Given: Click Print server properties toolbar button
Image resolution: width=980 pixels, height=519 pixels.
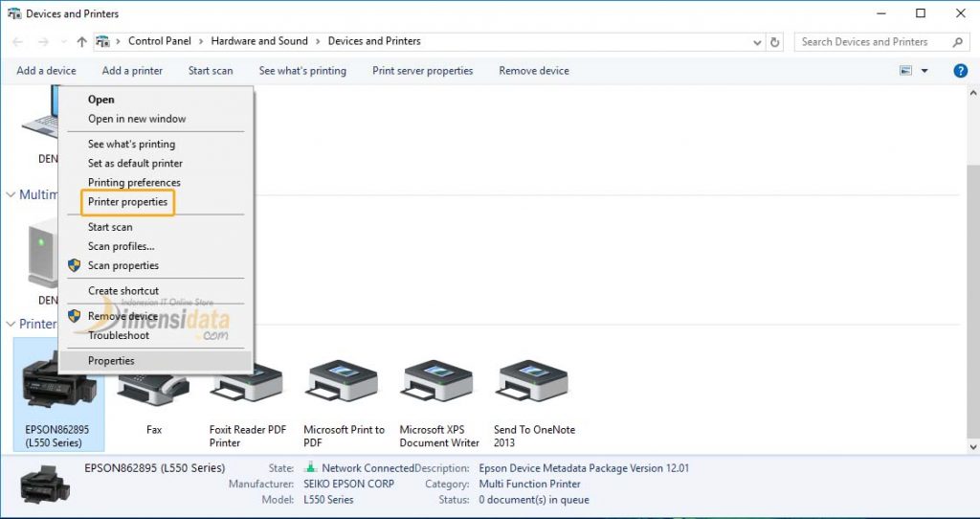Looking at the screenshot, I should click(x=422, y=71).
